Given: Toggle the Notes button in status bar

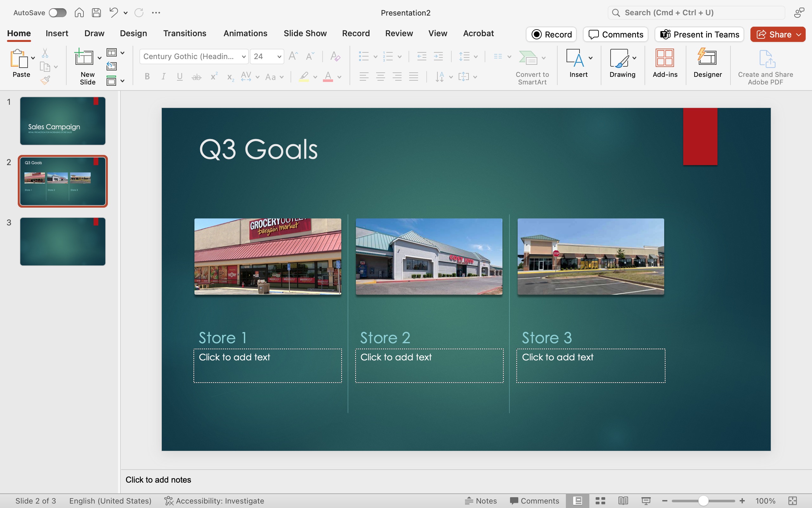Looking at the screenshot, I should (481, 501).
